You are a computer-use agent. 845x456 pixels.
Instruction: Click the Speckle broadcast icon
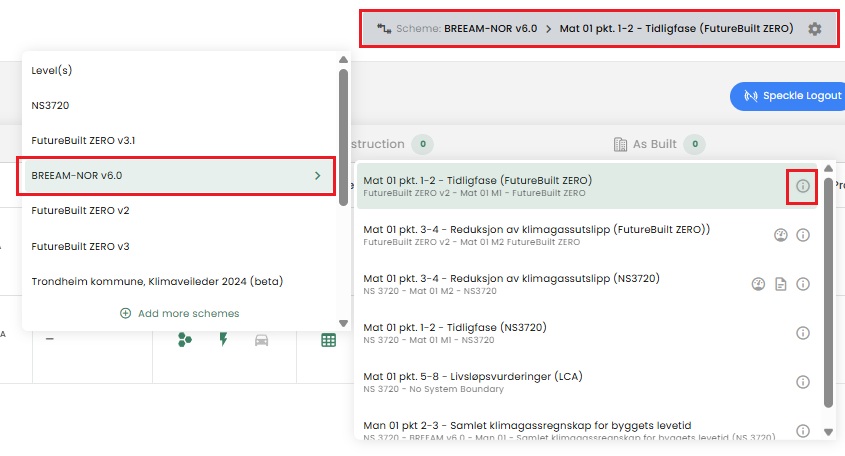tap(751, 96)
